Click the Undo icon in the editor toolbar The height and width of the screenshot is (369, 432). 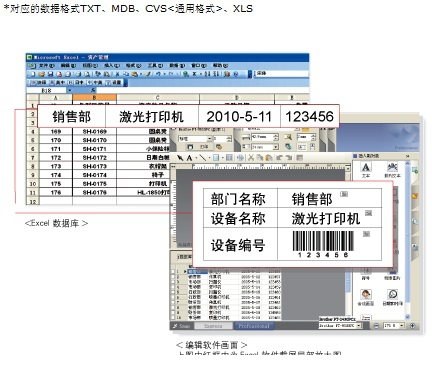279,158
